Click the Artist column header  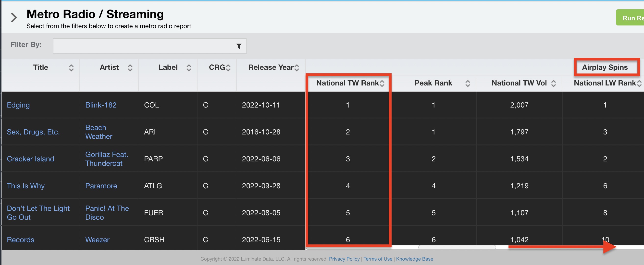(x=109, y=67)
